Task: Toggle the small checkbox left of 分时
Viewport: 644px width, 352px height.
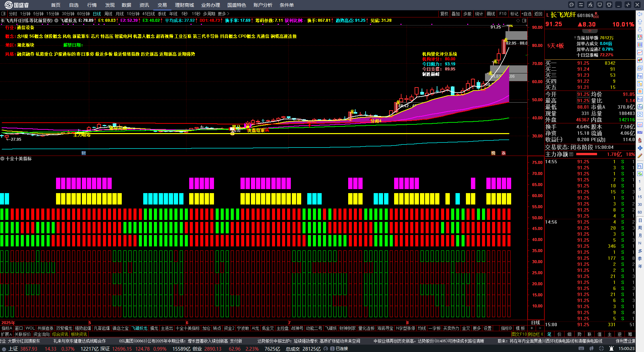Action: click(3, 14)
